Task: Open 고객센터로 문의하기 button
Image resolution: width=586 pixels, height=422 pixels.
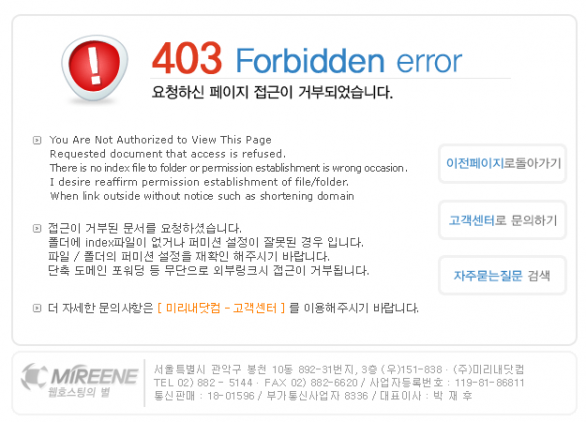Action: (503, 220)
